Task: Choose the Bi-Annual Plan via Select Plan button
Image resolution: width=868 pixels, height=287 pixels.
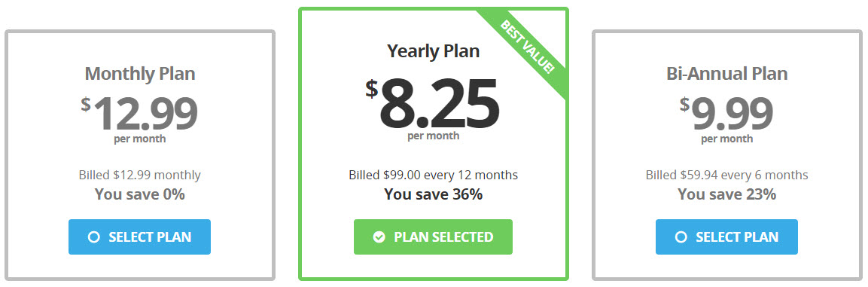Action: click(x=726, y=237)
